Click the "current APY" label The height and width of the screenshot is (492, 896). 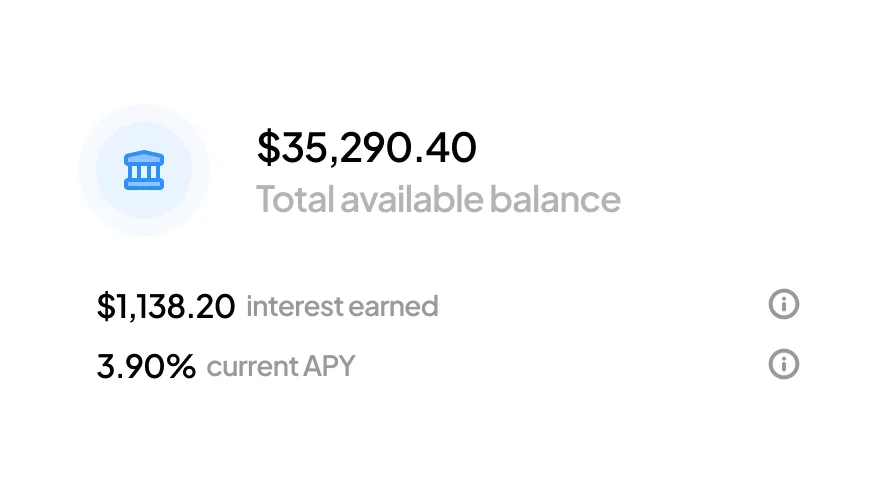(281, 367)
